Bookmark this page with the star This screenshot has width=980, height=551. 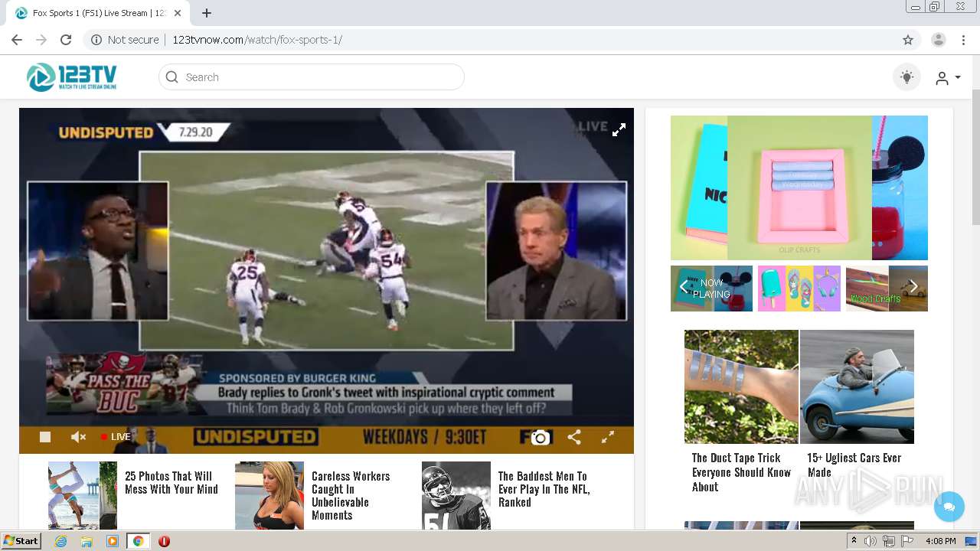(x=908, y=40)
